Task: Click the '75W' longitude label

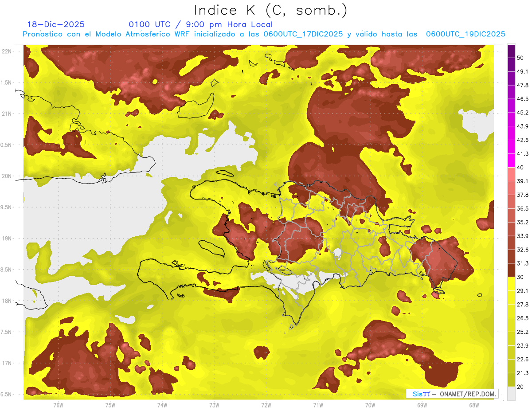Action: tap(110, 404)
